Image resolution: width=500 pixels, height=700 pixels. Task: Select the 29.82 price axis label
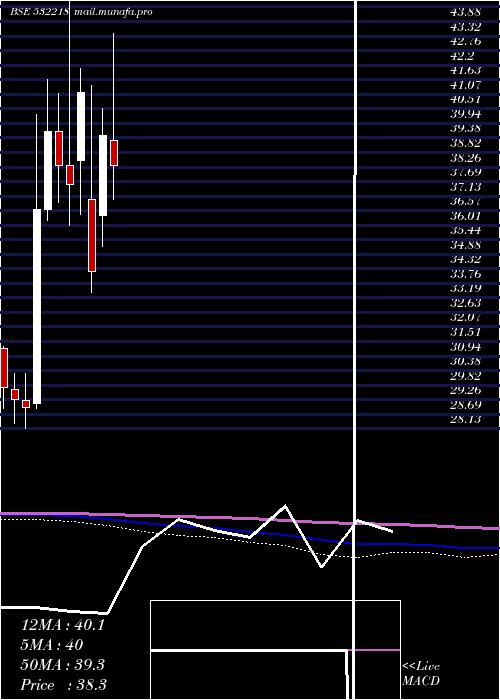(x=466, y=376)
